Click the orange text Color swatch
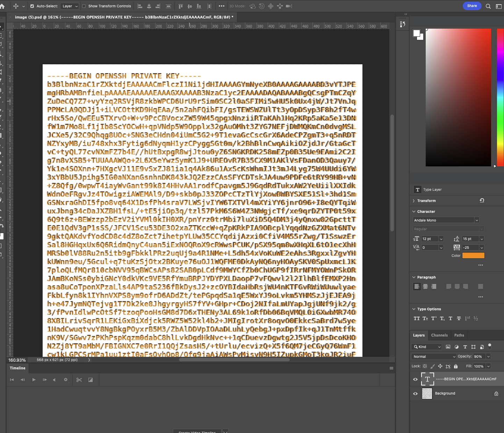 (x=473, y=256)
